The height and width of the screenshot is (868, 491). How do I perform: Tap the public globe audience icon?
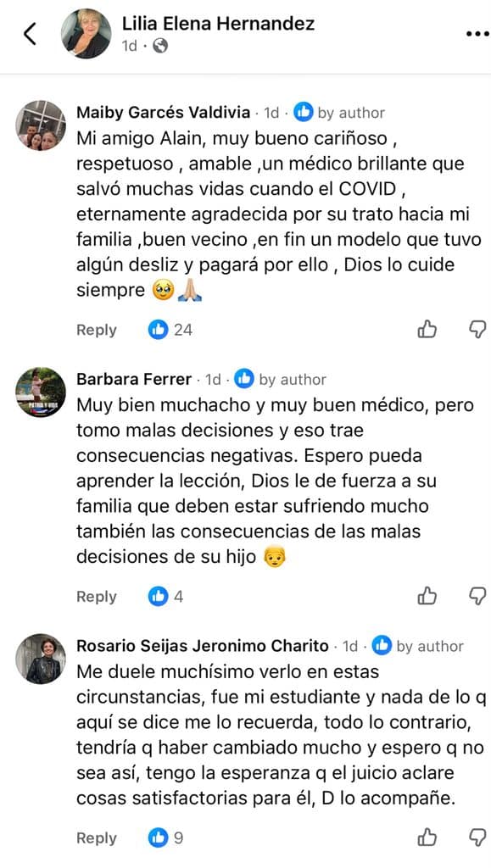coord(160,46)
